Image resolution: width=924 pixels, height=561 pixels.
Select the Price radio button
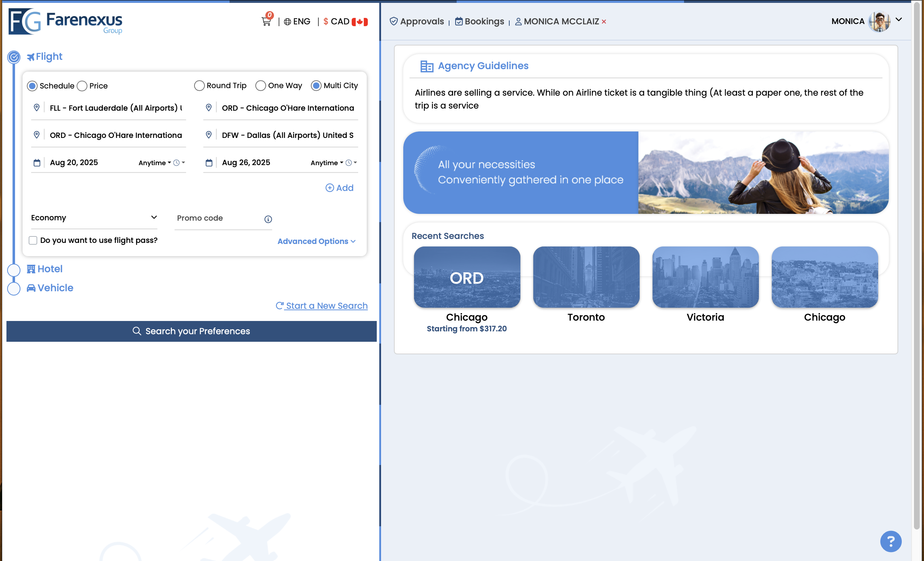click(82, 86)
